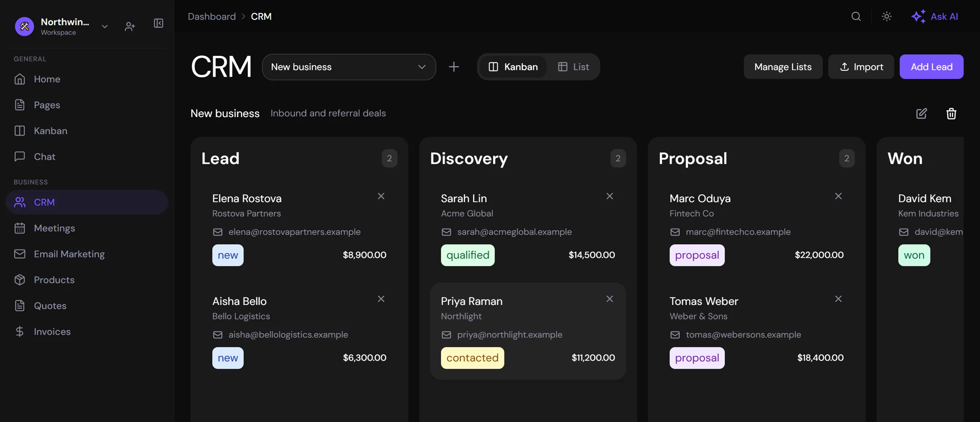Invite a member via the add-user icon
The width and height of the screenshot is (980, 422).
click(130, 26)
